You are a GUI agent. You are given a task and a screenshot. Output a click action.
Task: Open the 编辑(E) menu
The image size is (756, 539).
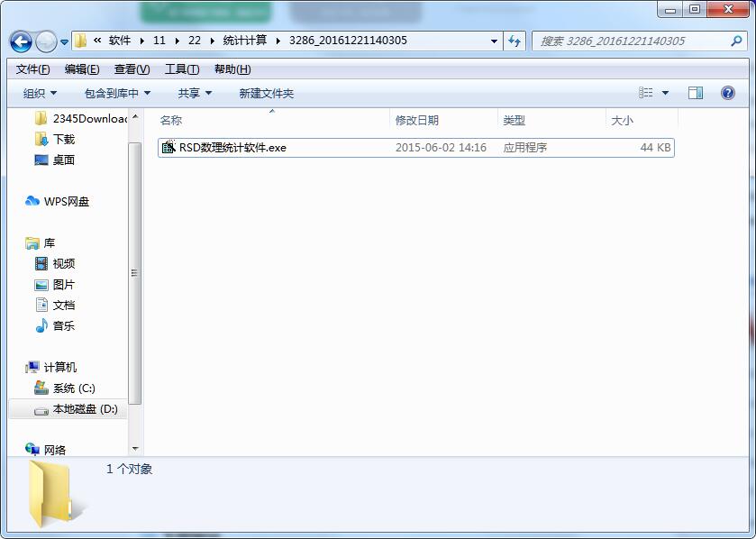pos(82,69)
